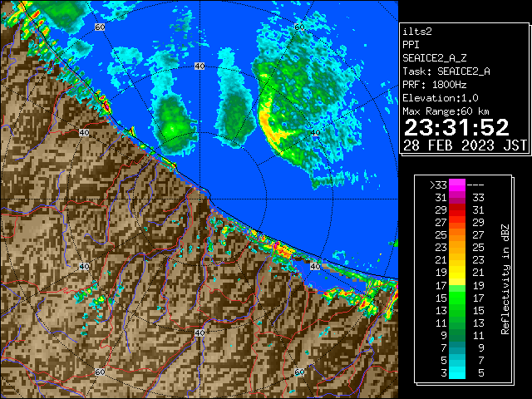
Task: Click the 'Max Range:60 km' line
Action: click(446, 111)
